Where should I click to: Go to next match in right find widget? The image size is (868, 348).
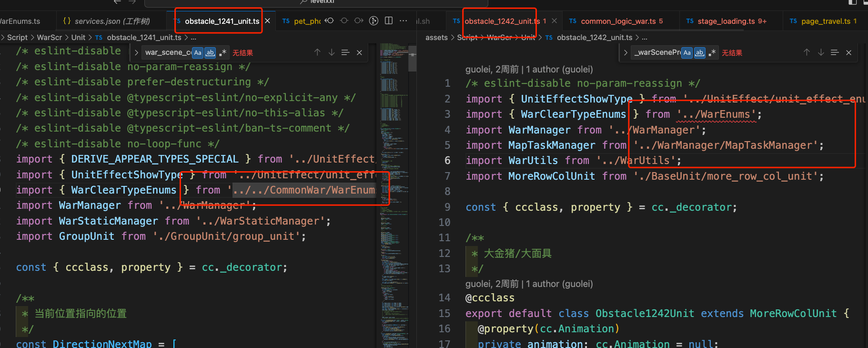(x=821, y=52)
